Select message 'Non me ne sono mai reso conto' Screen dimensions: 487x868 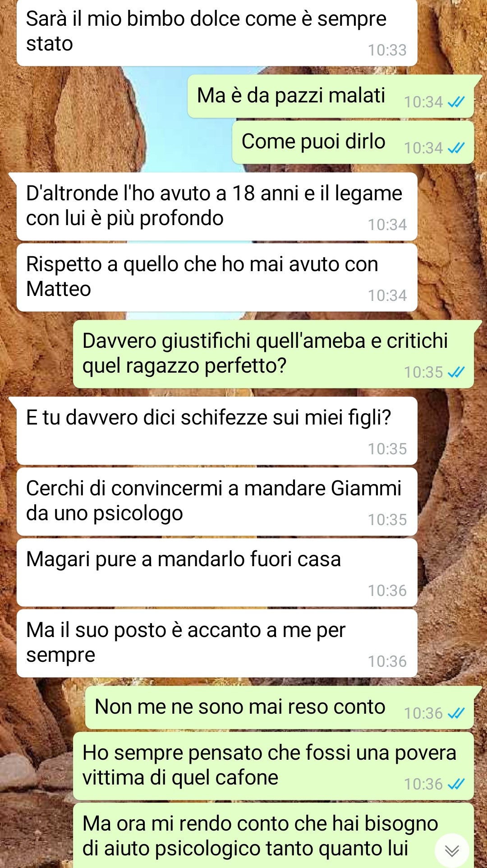tap(280, 708)
